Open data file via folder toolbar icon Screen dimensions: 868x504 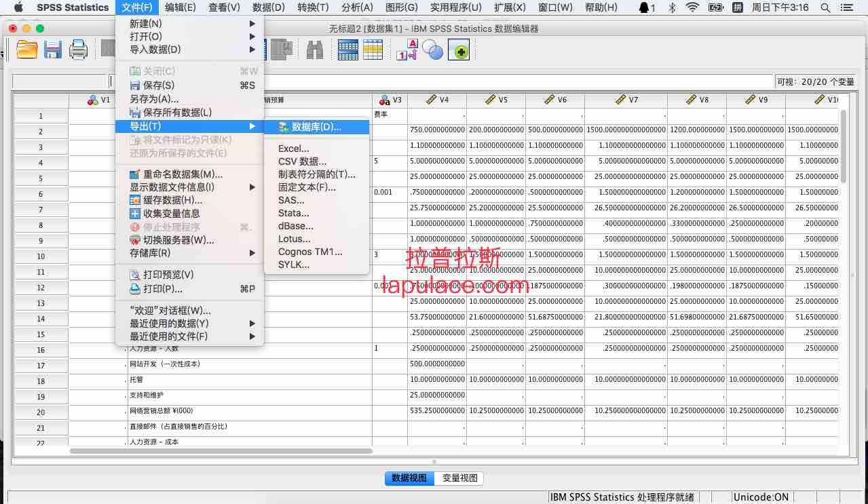[27, 50]
